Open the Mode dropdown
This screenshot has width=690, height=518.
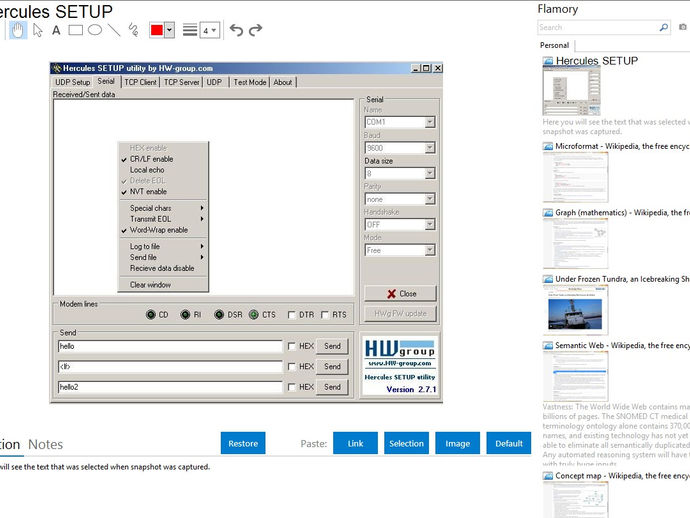429,250
